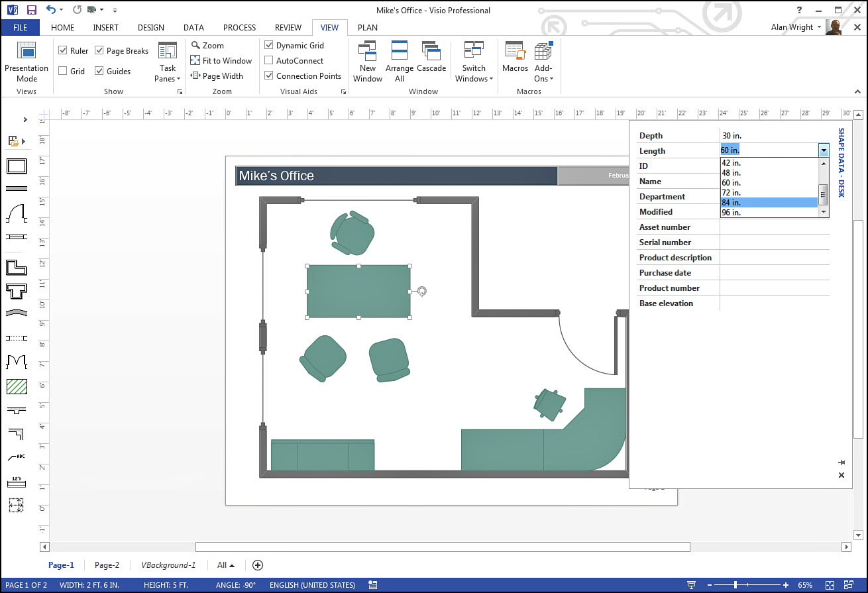The width and height of the screenshot is (868, 593).
Task: Fit the drawing to window
Action: click(221, 61)
